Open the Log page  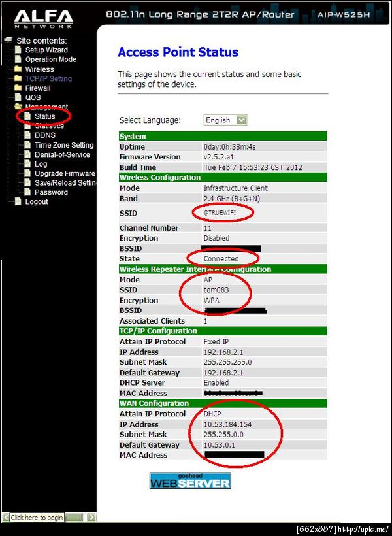(41, 164)
